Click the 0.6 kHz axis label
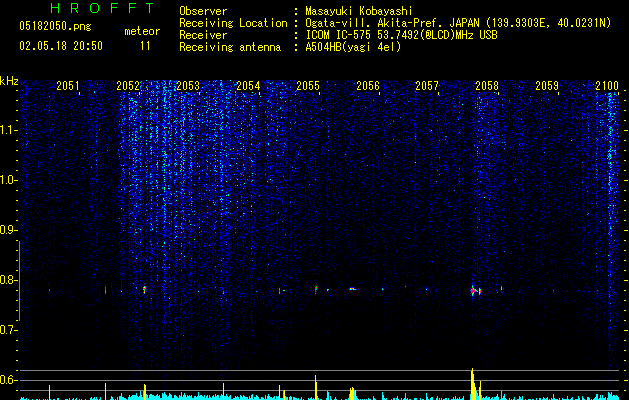 coord(8,380)
